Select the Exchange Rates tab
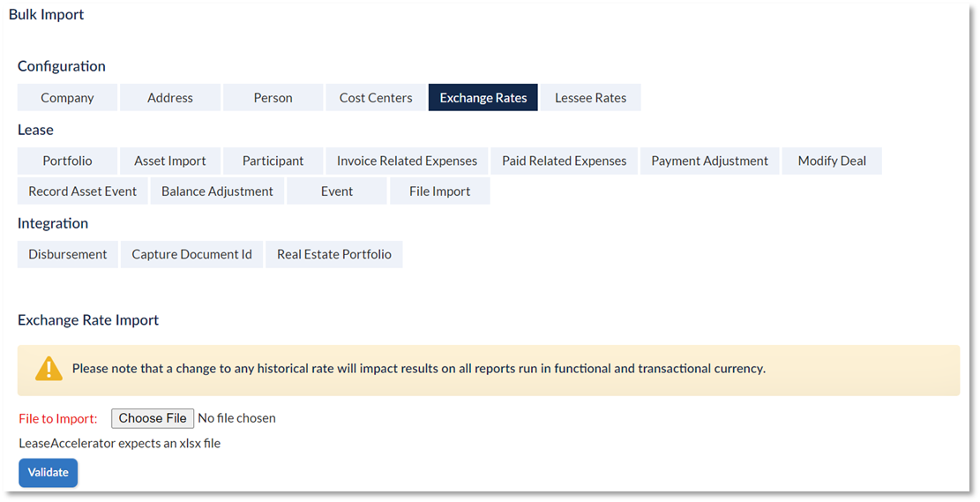 [x=483, y=98]
